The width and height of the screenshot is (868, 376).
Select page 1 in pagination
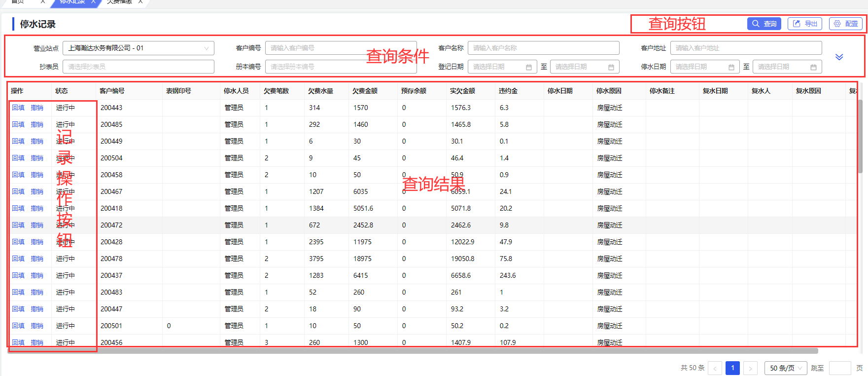click(x=732, y=368)
